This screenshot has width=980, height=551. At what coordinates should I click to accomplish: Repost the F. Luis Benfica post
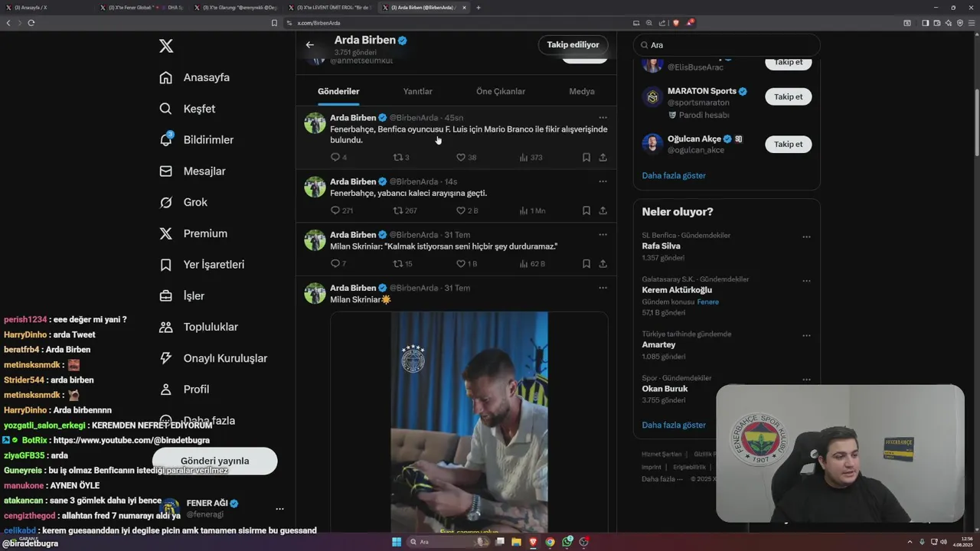click(x=401, y=158)
